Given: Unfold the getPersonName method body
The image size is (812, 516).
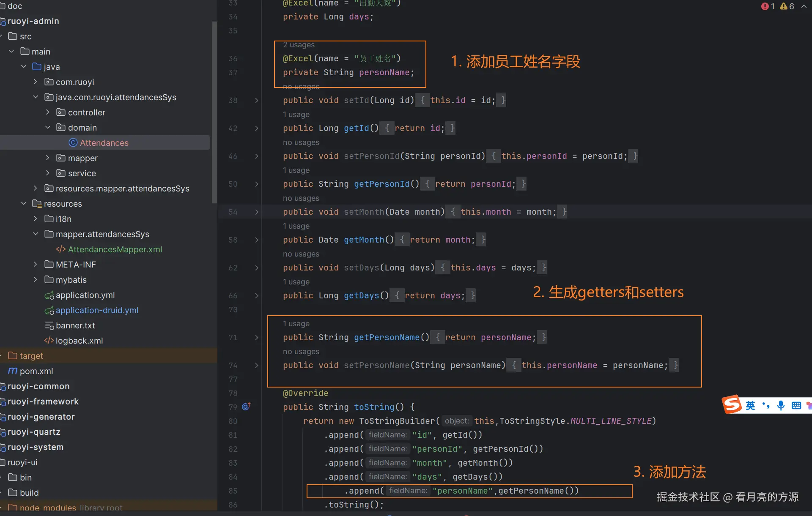Looking at the screenshot, I should (256, 338).
